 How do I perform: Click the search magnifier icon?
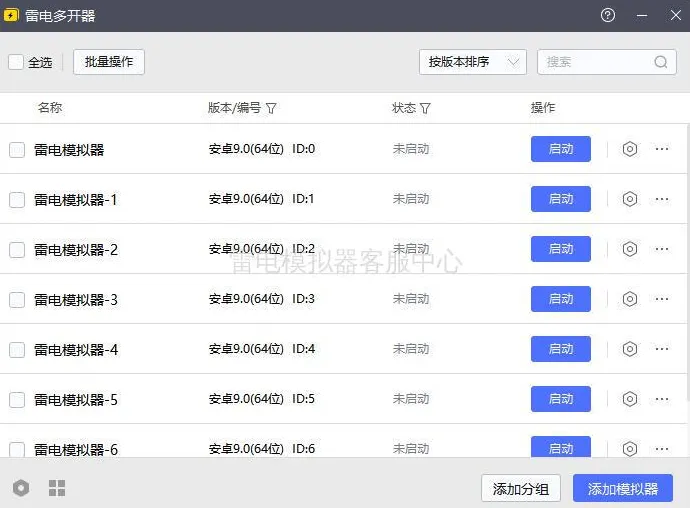(x=661, y=62)
